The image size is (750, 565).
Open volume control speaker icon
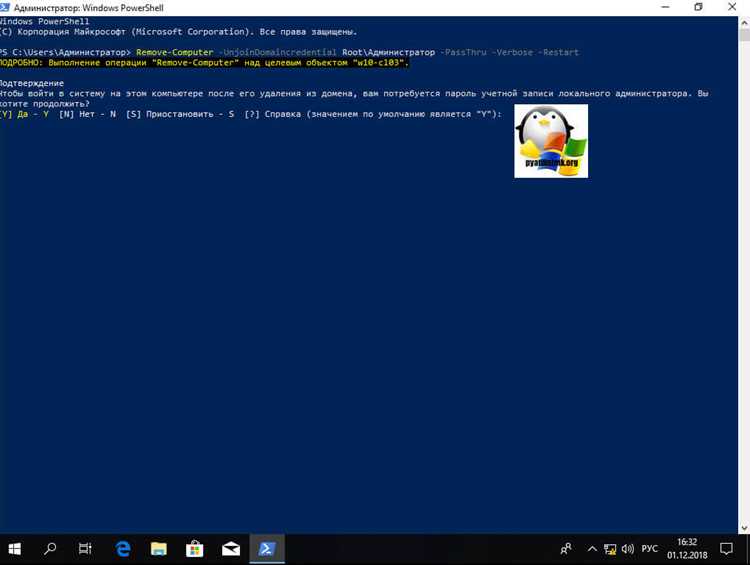(x=628, y=549)
